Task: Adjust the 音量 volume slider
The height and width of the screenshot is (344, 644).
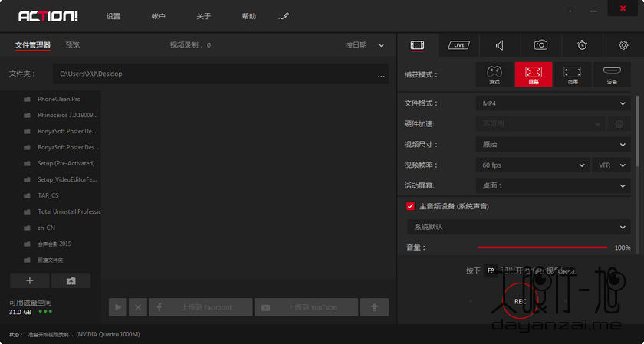Action: [x=543, y=247]
